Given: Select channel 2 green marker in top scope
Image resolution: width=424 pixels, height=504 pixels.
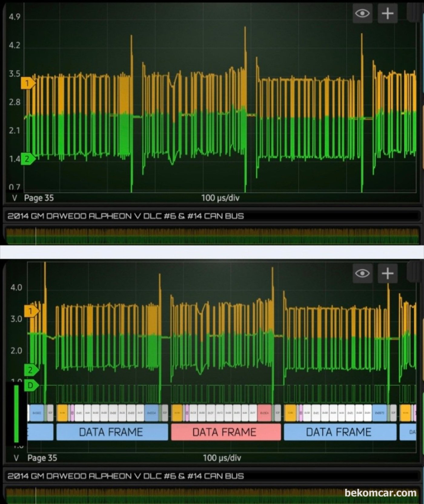Looking at the screenshot, I should pyautogui.click(x=28, y=158).
